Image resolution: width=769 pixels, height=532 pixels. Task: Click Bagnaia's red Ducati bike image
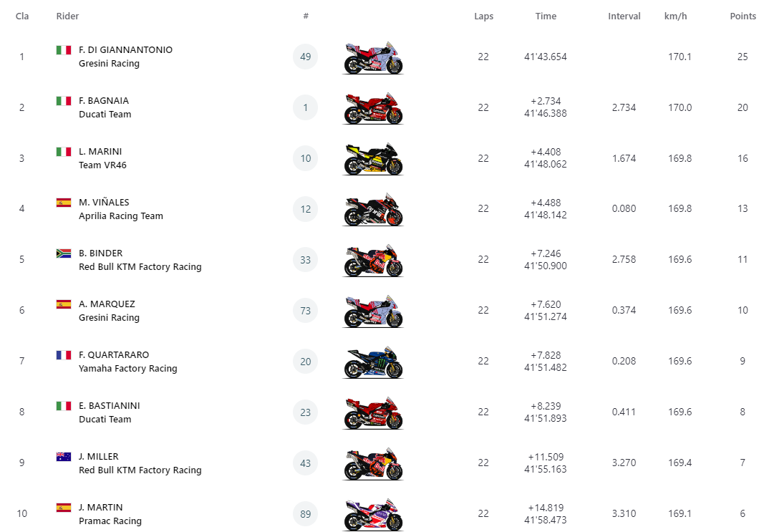point(373,108)
